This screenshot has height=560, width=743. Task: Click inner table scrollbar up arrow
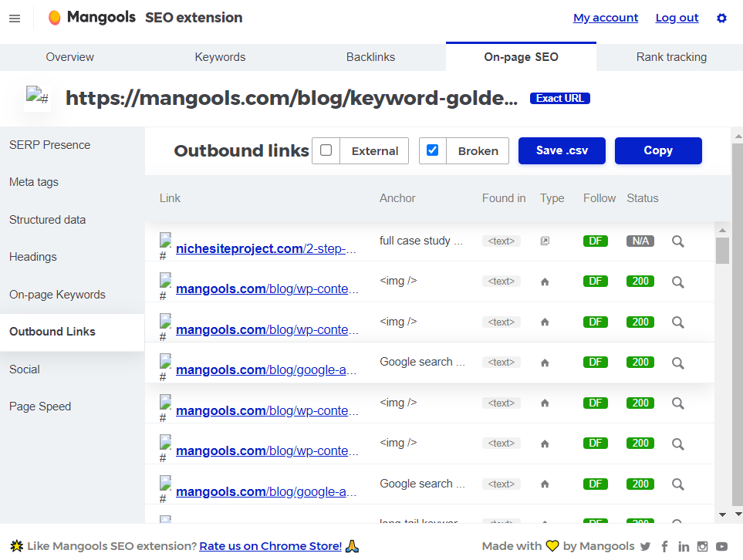tap(722, 231)
